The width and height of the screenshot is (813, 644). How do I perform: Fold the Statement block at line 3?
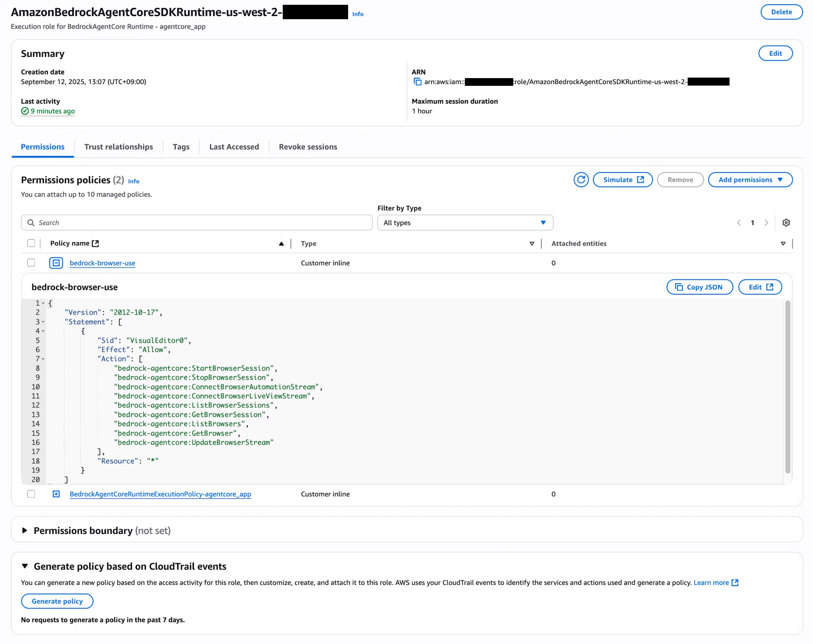[x=43, y=322]
